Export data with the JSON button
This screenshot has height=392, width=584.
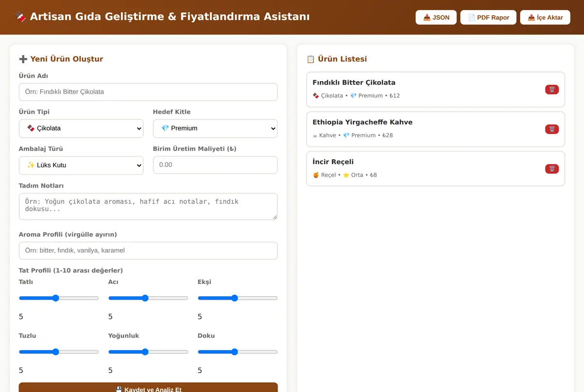(436, 18)
